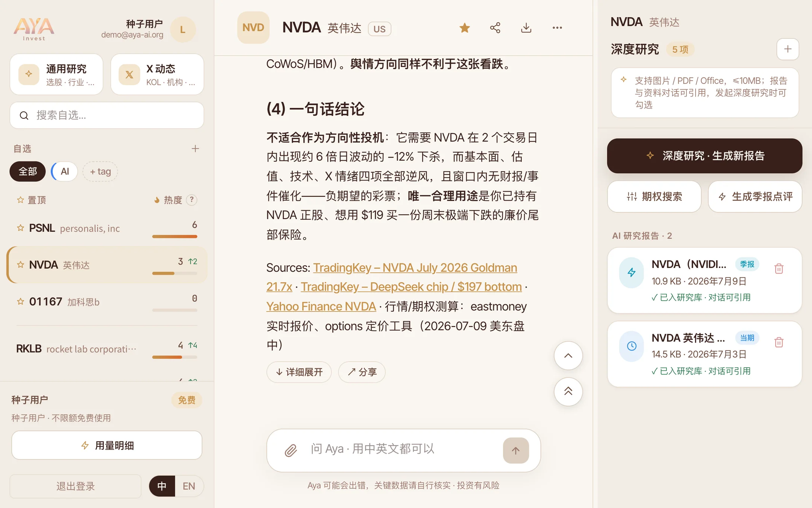Click the 热度 help question mark
Image resolution: width=812 pixels, height=508 pixels.
click(x=192, y=200)
